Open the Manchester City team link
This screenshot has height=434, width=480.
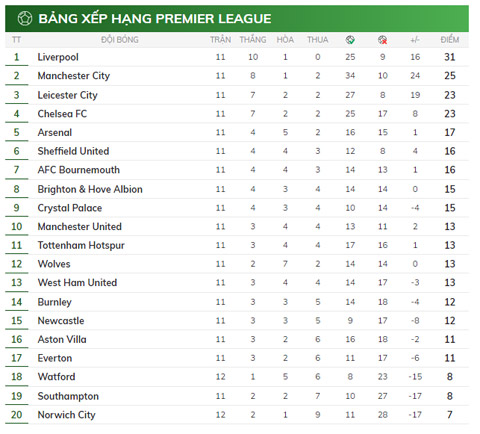[x=74, y=76]
